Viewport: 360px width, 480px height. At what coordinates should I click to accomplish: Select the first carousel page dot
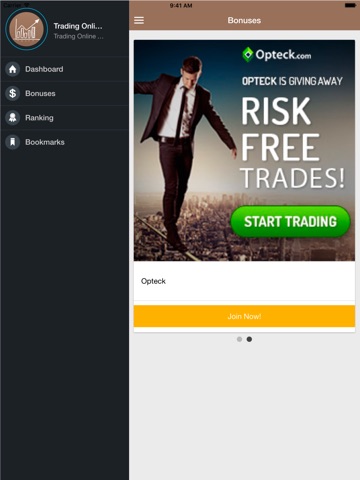click(x=239, y=339)
